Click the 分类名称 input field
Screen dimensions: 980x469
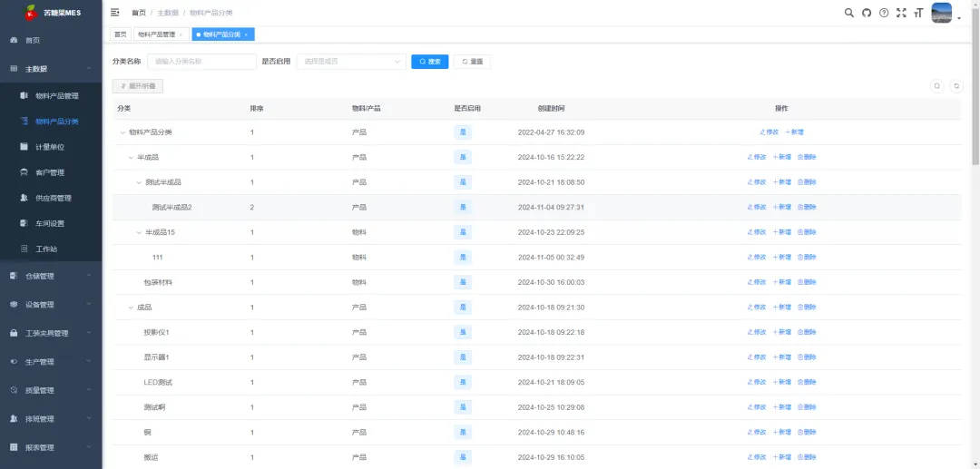[201, 62]
